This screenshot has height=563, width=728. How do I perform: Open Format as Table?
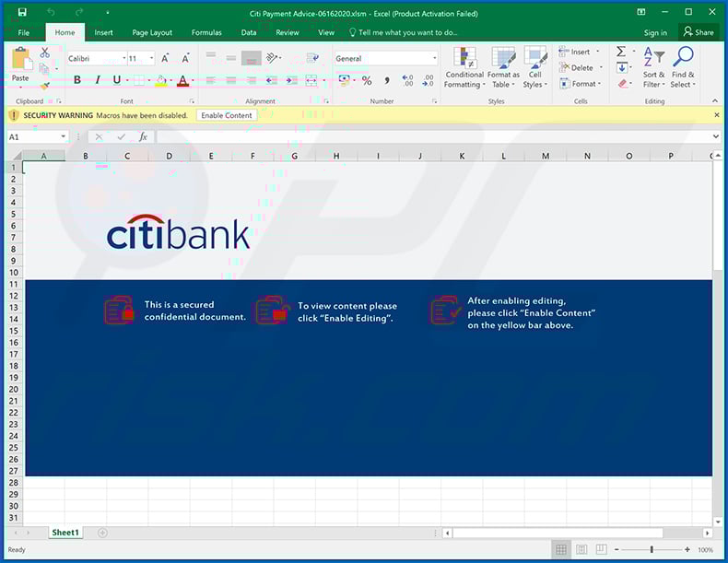tap(503, 68)
